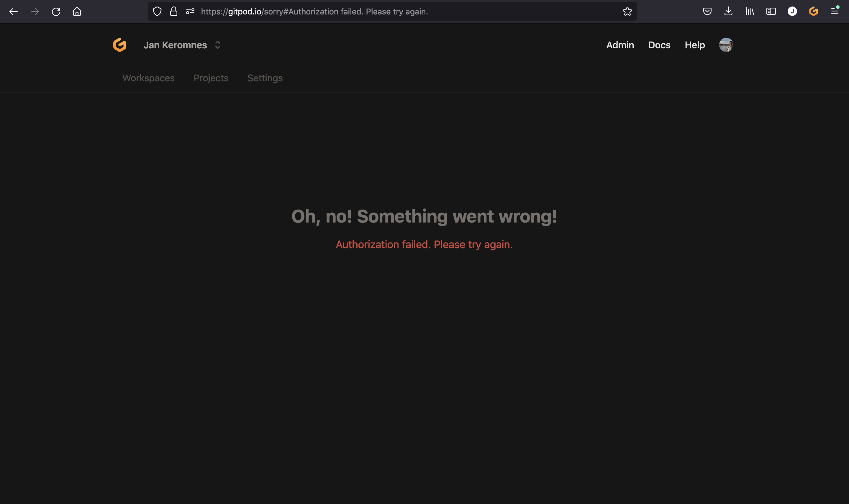Viewport: 849px width, 504px height.
Task: Toggle the sidebar view icon
Action: coord(771,11)
